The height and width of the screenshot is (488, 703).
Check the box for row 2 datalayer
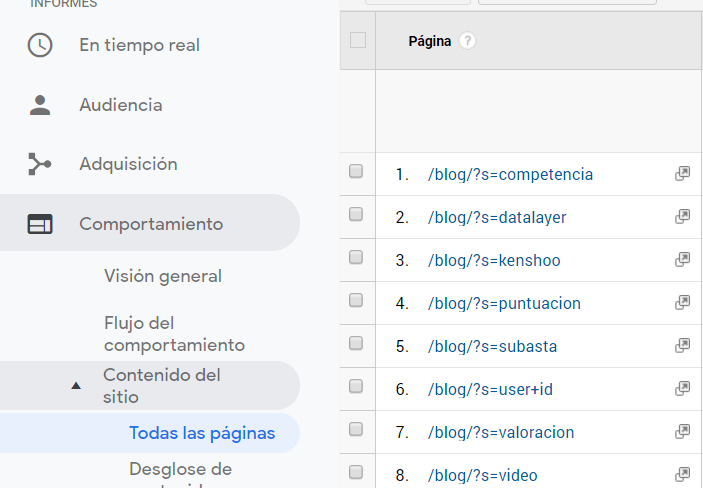click(356, 214)
